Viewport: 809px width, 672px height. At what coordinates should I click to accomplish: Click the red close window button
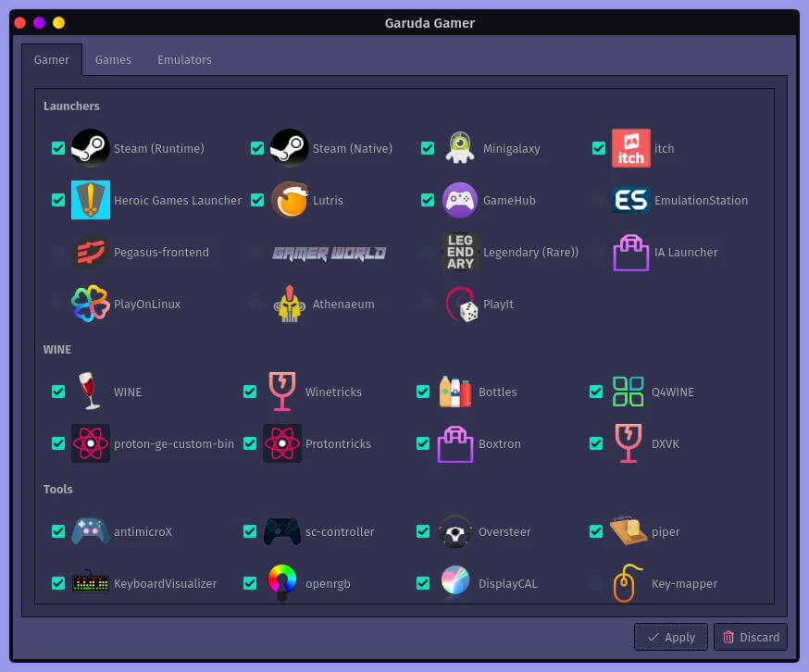pyautogui.click(x=20, y=23)
